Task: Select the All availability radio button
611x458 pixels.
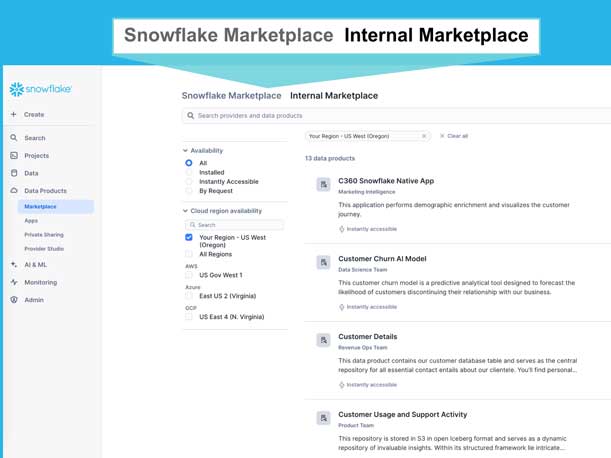Action: 189,163
